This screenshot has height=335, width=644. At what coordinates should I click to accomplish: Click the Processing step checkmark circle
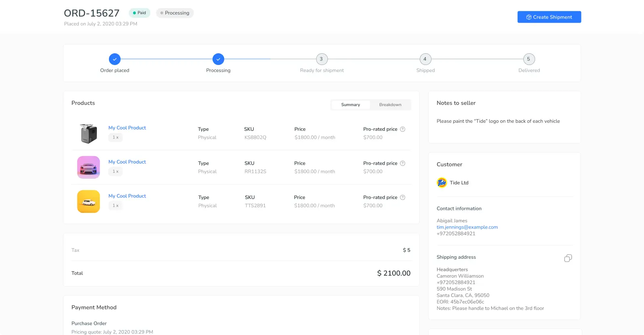click(x=218, y=59)
